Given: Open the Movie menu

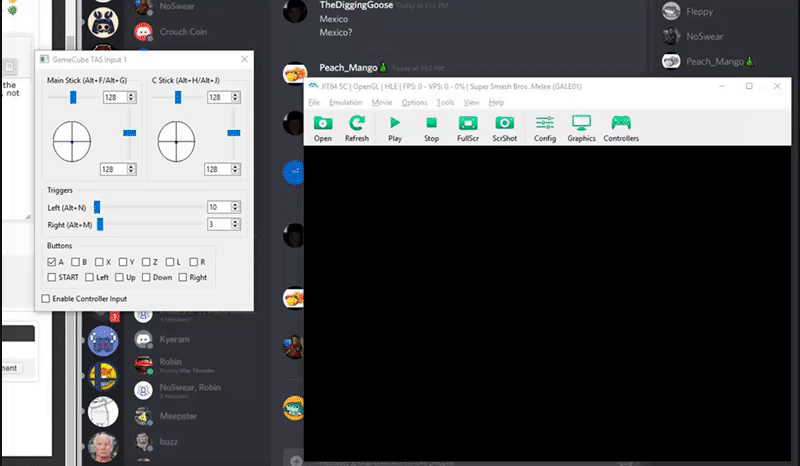Looking at the screenshot, I should [382, 103].
